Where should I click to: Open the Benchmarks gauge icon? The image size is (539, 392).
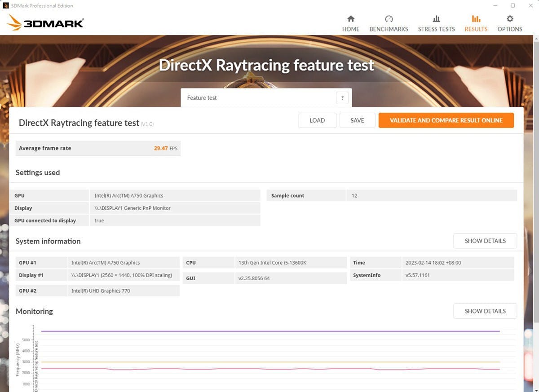coord(389,19)
